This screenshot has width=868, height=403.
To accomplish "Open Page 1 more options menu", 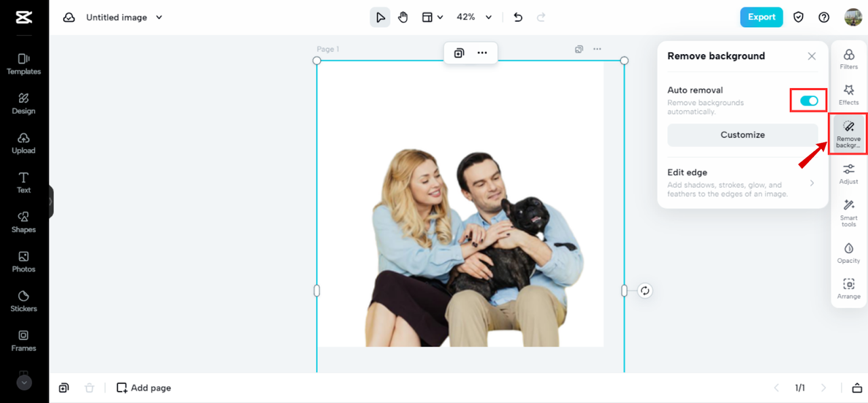I will click(x=597, y=49).
